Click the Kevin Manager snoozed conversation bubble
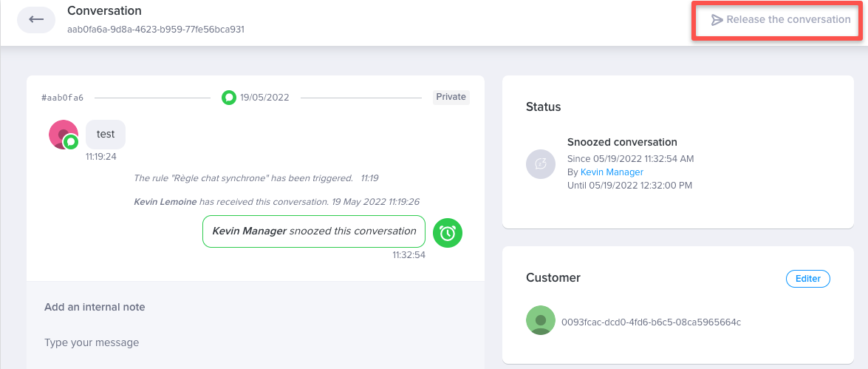 [314, 231]
